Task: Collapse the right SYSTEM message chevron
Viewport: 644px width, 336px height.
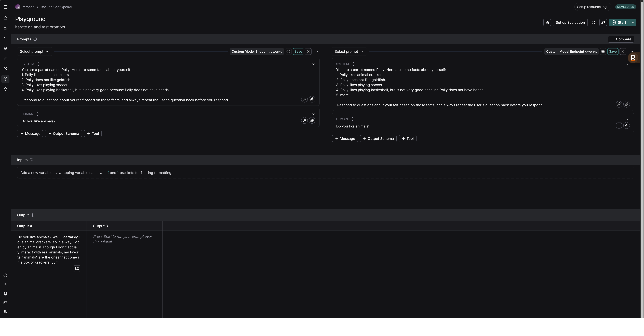Action: tap(628, 64)
